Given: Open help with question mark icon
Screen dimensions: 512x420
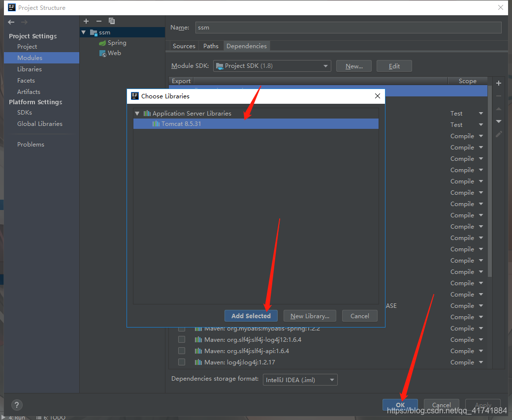Looking at the screenshot, I should [17, 405].
